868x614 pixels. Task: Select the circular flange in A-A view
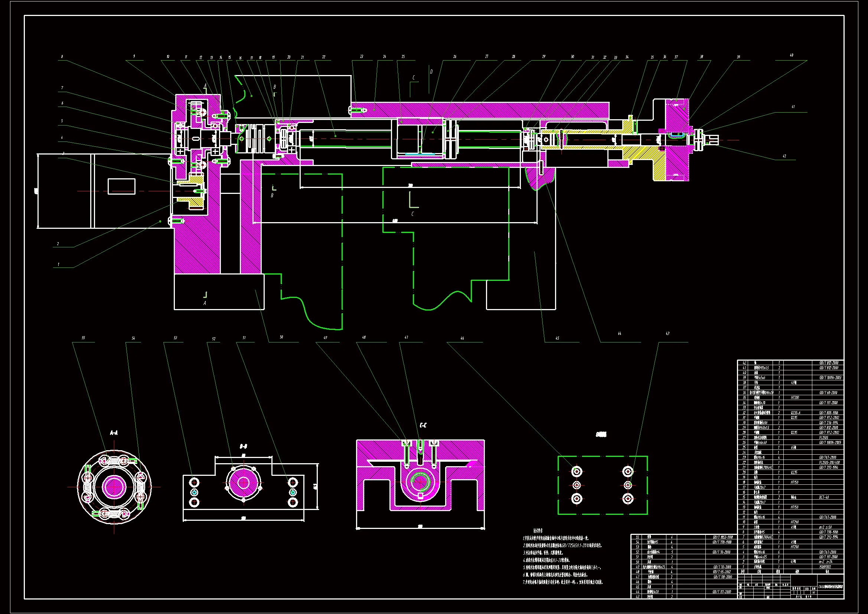114,487
